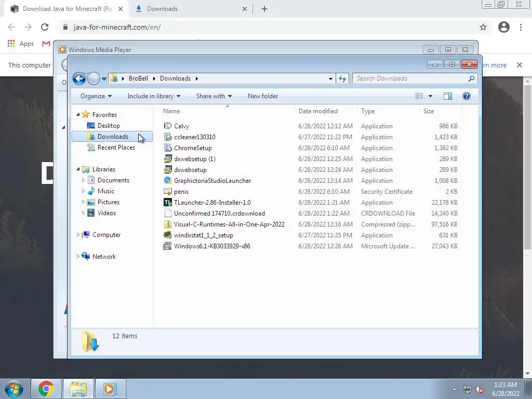Open the Share with dropdown
This screenshot has width=532, height=399.
point(214,96)
